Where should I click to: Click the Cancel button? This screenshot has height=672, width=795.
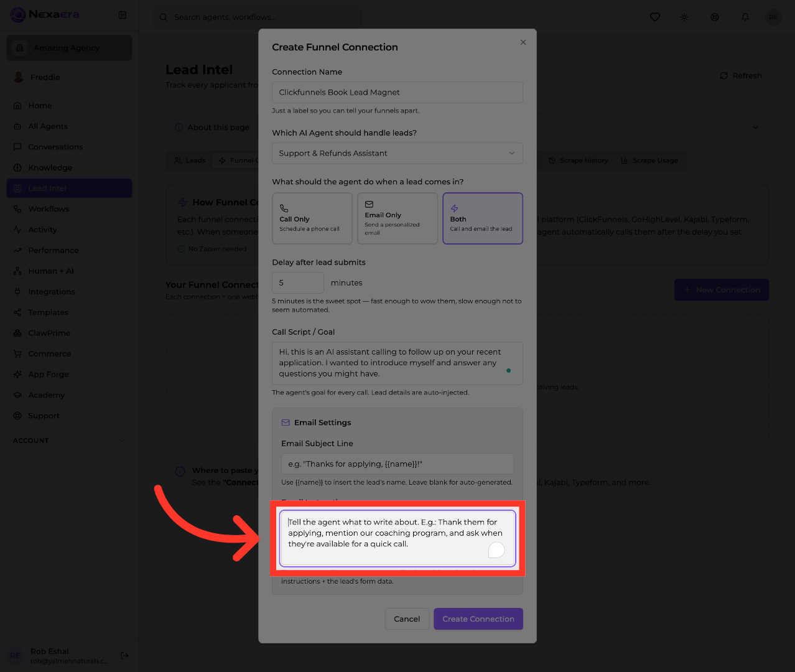(407, 619)
